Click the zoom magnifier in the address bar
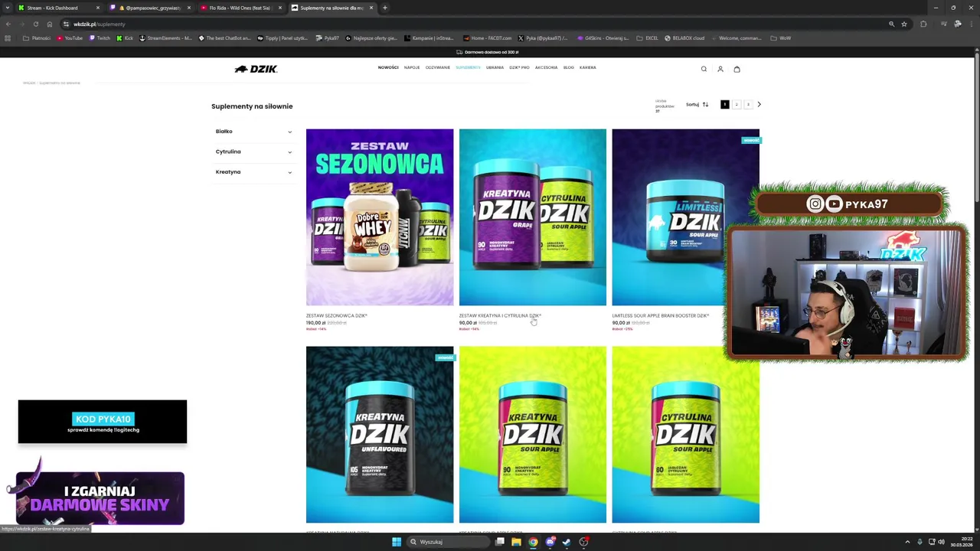Viewport: 980px width, 551px height. [891, 24]
